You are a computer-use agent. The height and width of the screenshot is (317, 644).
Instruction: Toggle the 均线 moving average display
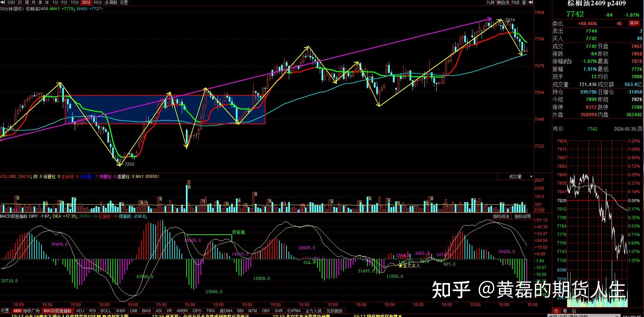[x=516, y=2]
